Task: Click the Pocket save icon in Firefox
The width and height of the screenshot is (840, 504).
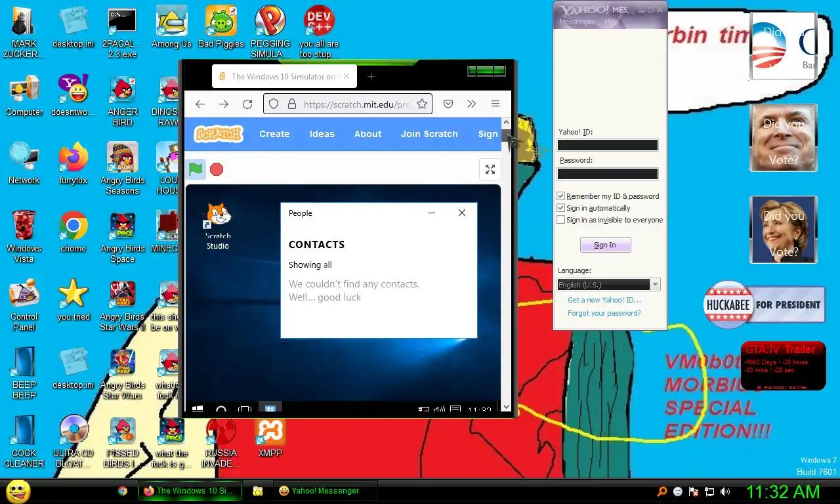Action: (x=448, y=104)
